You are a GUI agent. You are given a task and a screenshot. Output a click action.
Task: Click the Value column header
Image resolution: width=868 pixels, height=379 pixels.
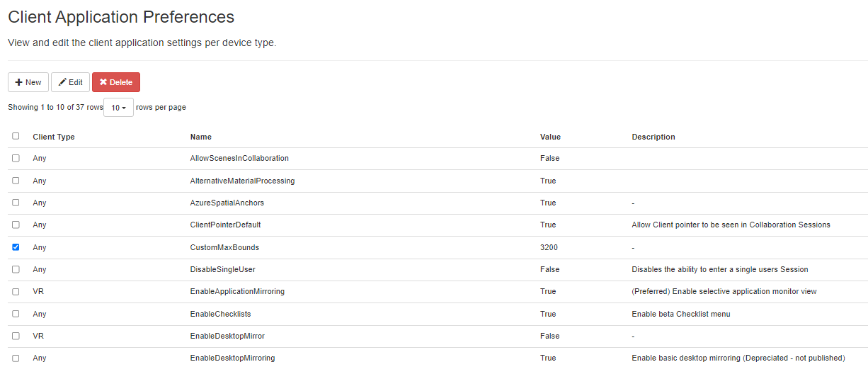tap(550, 137)
